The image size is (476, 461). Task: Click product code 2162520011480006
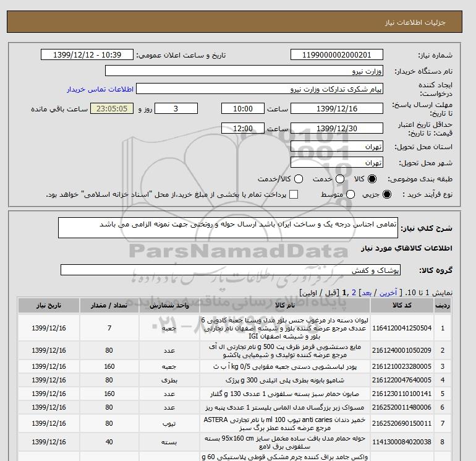[402, 407]
